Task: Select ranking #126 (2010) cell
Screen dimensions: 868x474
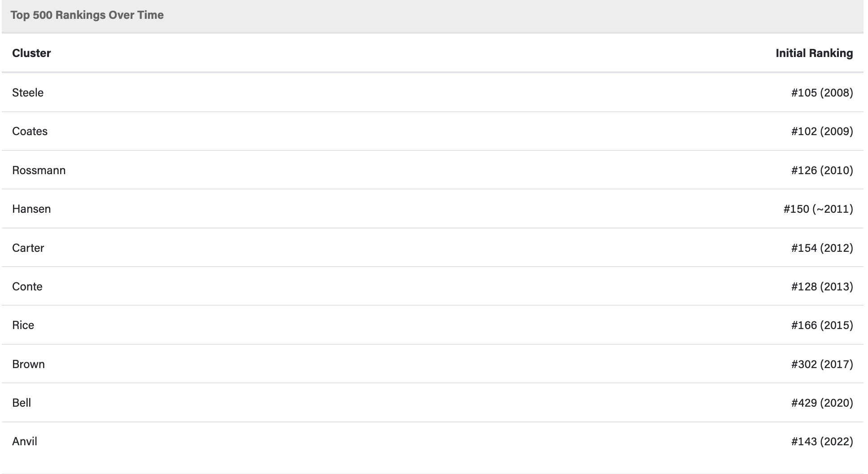Action: 822,170
